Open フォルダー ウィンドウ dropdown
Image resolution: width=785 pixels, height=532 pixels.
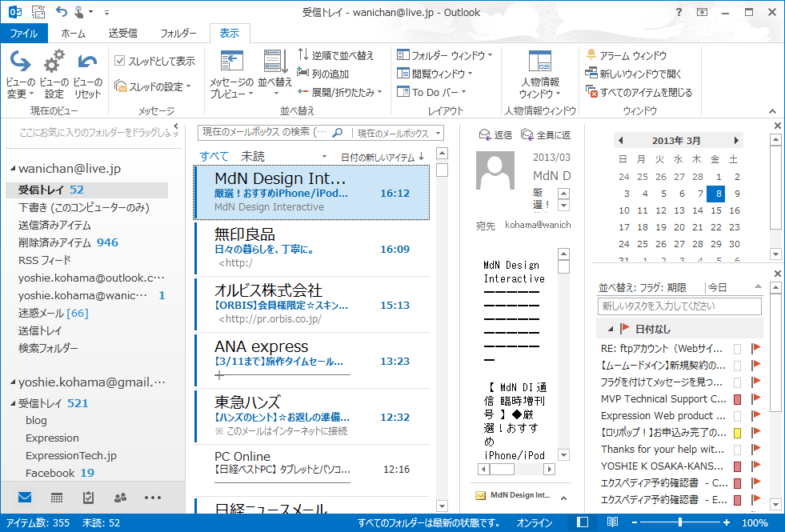point(445,55)
